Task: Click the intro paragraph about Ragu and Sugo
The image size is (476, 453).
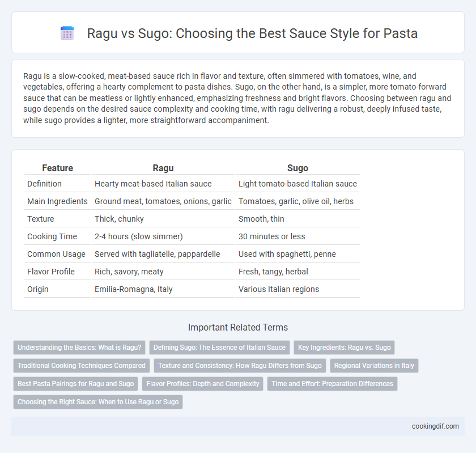Action: 238,98
